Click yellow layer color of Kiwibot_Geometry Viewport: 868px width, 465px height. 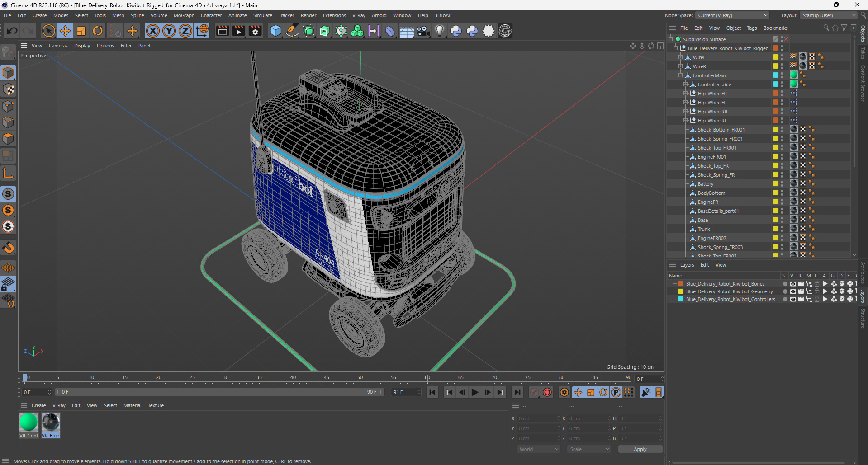pyautogui.click(x=680, y=291)
